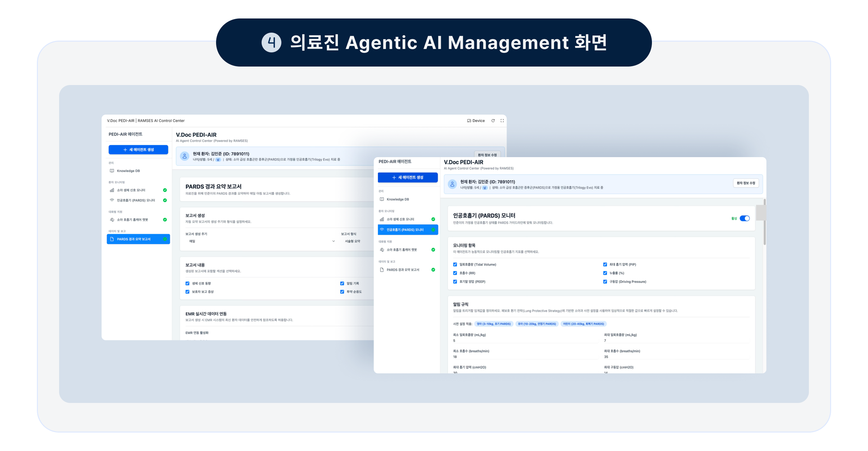Screen dimensions: 868x451
Task: Click the Knowledge DB book icon in the back sidebar
Action: (x=112, y=171)
